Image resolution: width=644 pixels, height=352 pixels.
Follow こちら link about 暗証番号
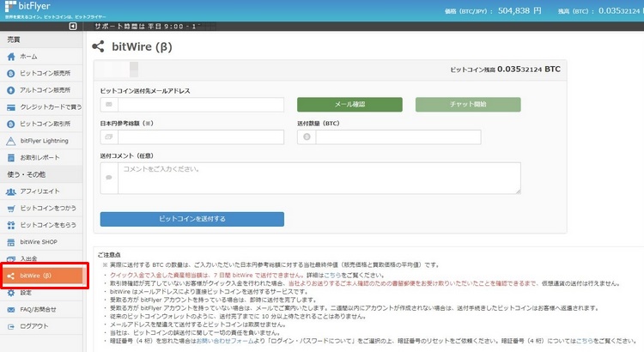(x=585, y=341)
